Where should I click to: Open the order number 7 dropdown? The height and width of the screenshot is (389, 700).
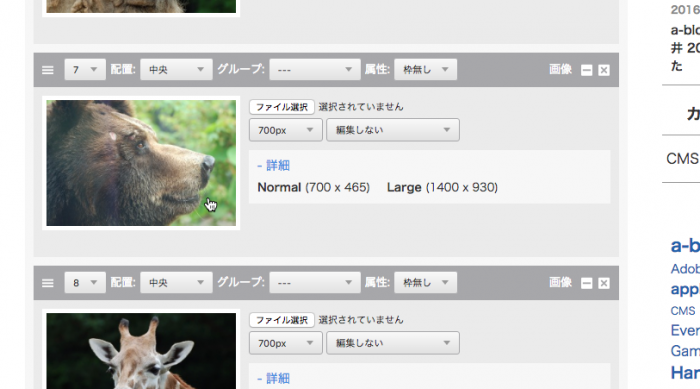tap(85, 70)
